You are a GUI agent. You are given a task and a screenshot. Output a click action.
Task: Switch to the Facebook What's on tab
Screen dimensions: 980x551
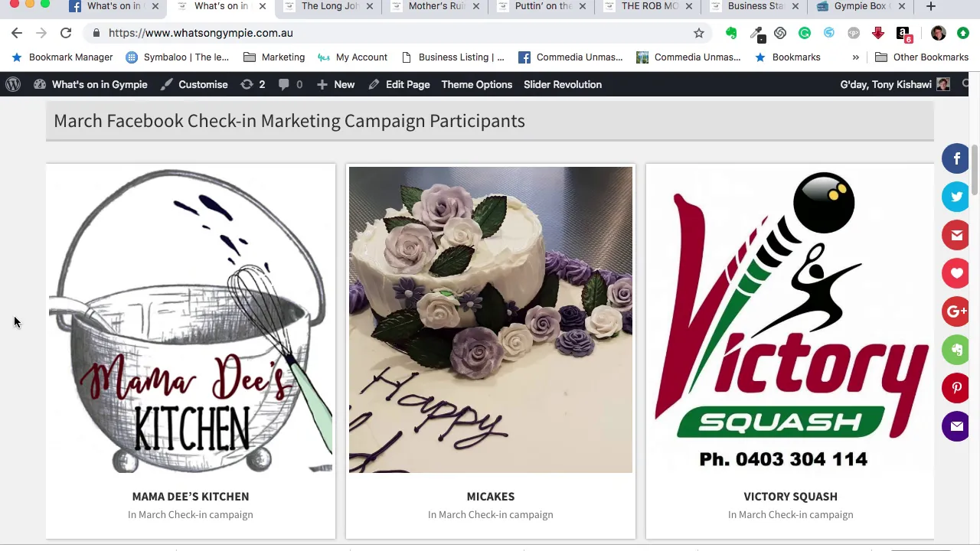[113, 6]
